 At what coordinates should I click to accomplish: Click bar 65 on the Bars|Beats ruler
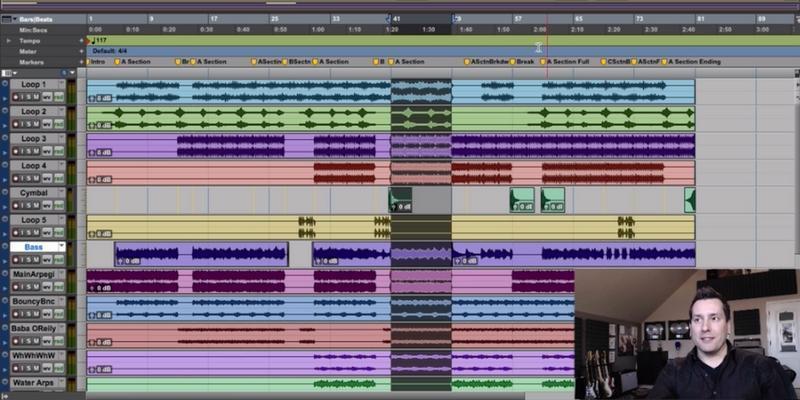click(579, 19)
